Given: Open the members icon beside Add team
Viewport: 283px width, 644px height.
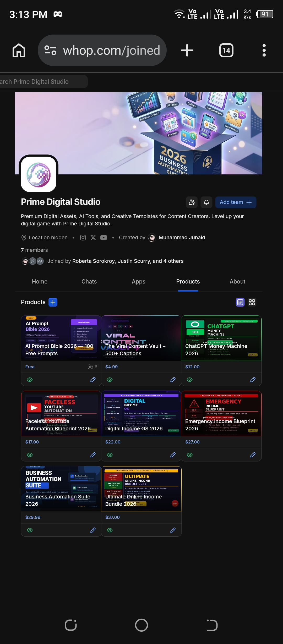Looking at the screenshot, I should (192, 202).
